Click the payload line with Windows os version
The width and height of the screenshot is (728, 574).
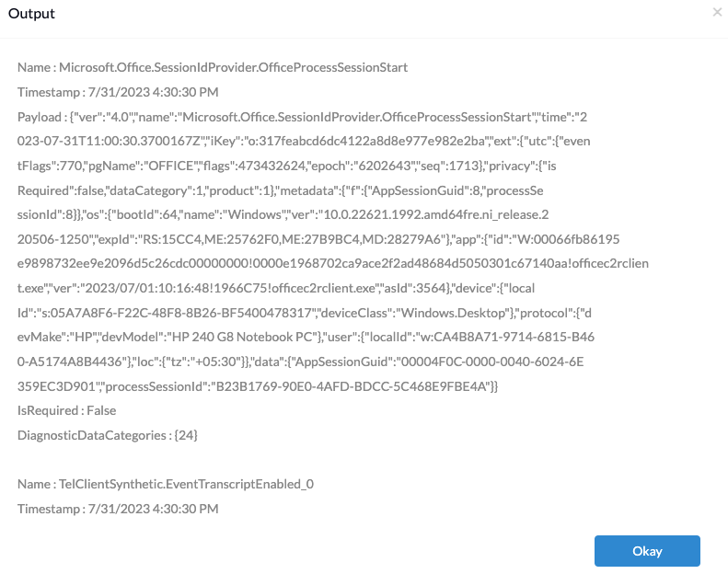point(283,214)
